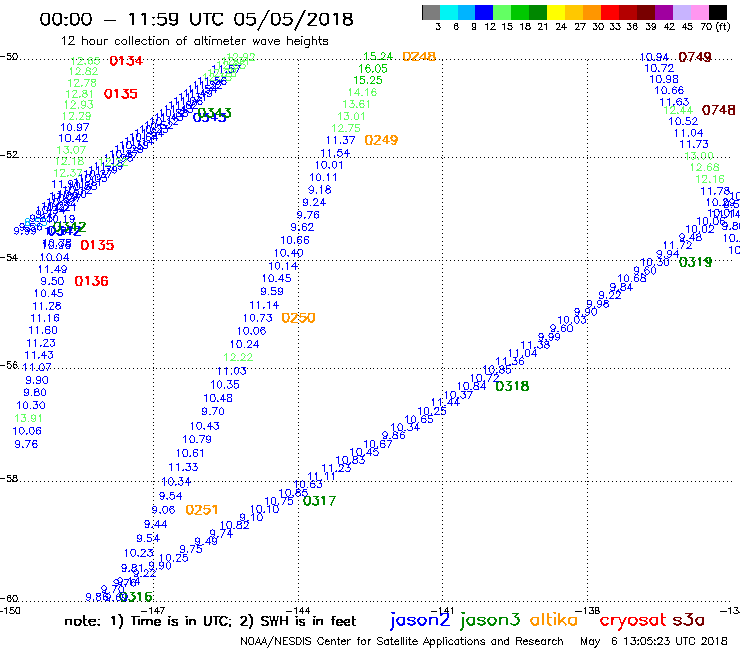
Task: Click the 14.16 wave height reading
Action: 362,92
